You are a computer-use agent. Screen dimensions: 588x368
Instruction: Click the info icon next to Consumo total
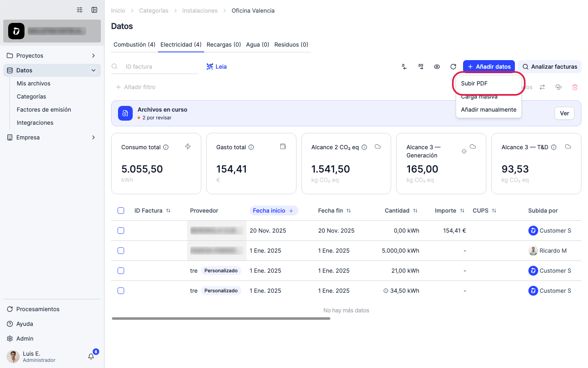(x=166, y=147)
